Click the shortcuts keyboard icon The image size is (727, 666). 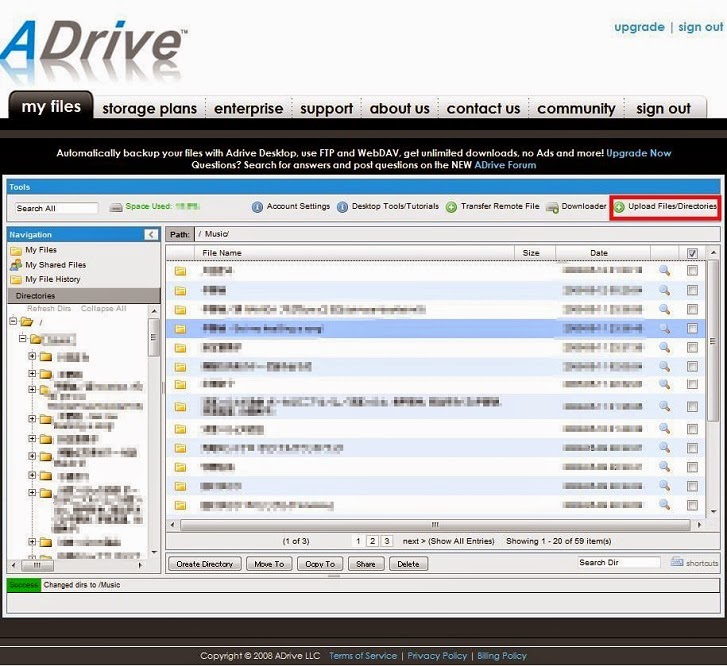click(x=677, y=562)
